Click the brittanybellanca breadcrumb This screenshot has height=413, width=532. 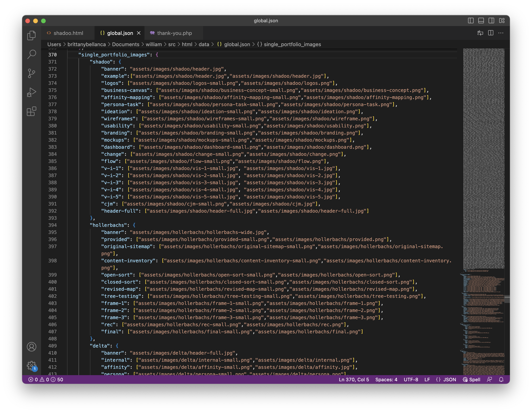86,44
